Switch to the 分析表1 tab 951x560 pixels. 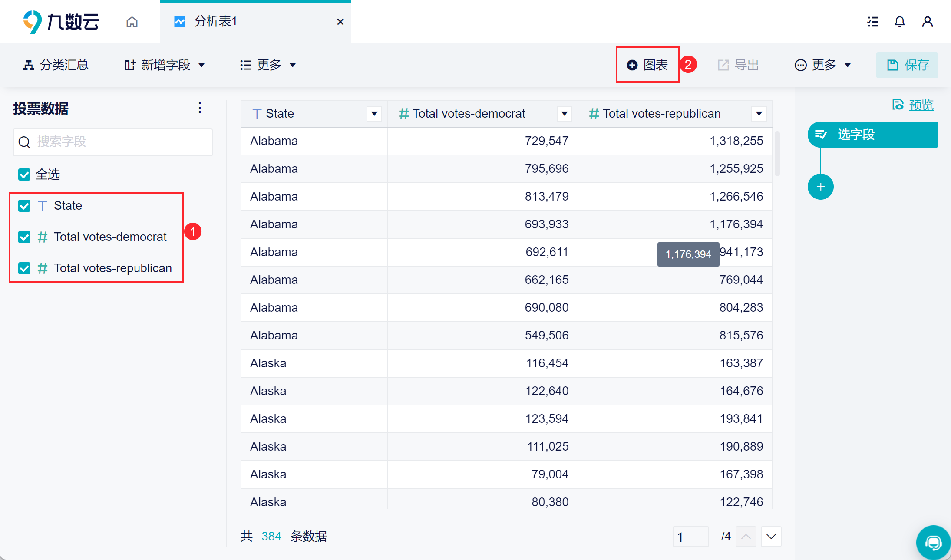coord(216,22)
